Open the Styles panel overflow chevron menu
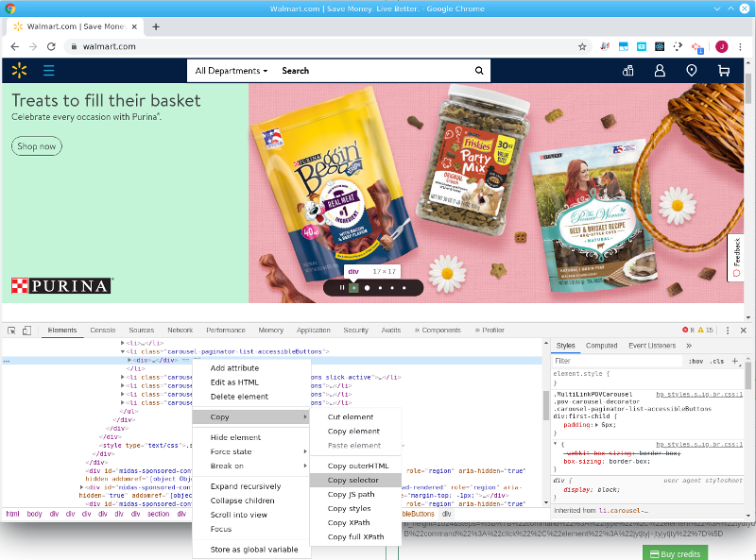 (689, 345)
